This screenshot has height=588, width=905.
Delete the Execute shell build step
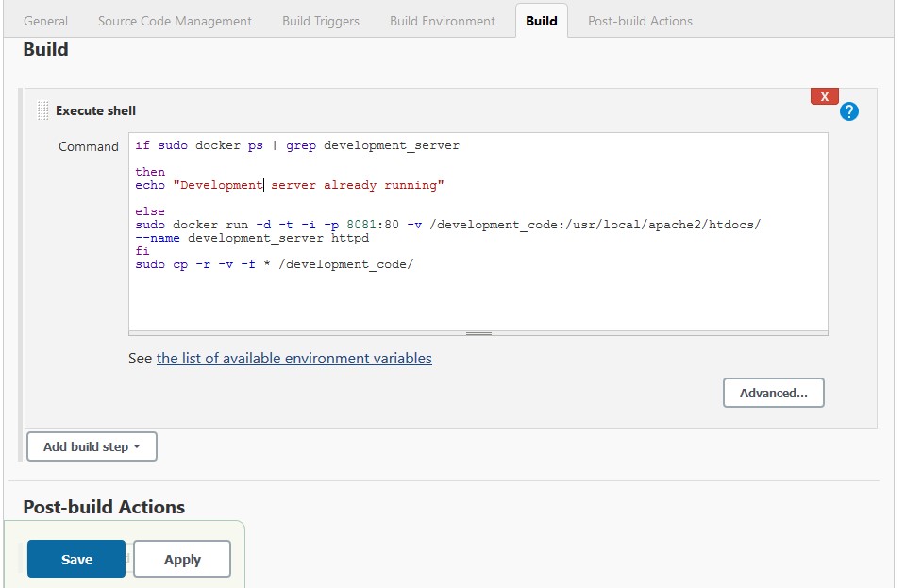[824, 96]
